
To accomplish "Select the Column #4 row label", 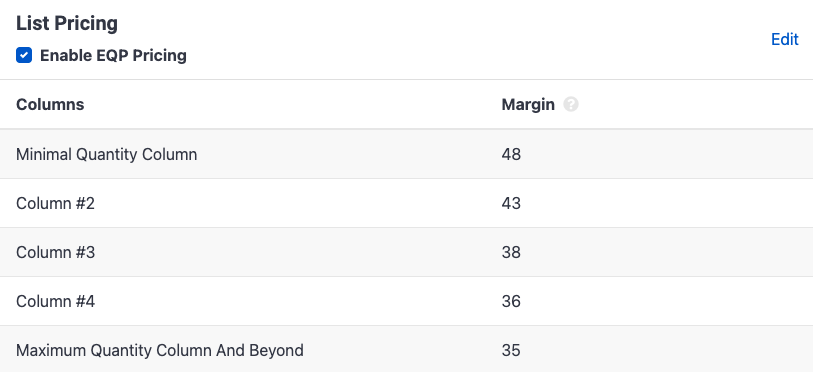I will [x=55, y=301].
